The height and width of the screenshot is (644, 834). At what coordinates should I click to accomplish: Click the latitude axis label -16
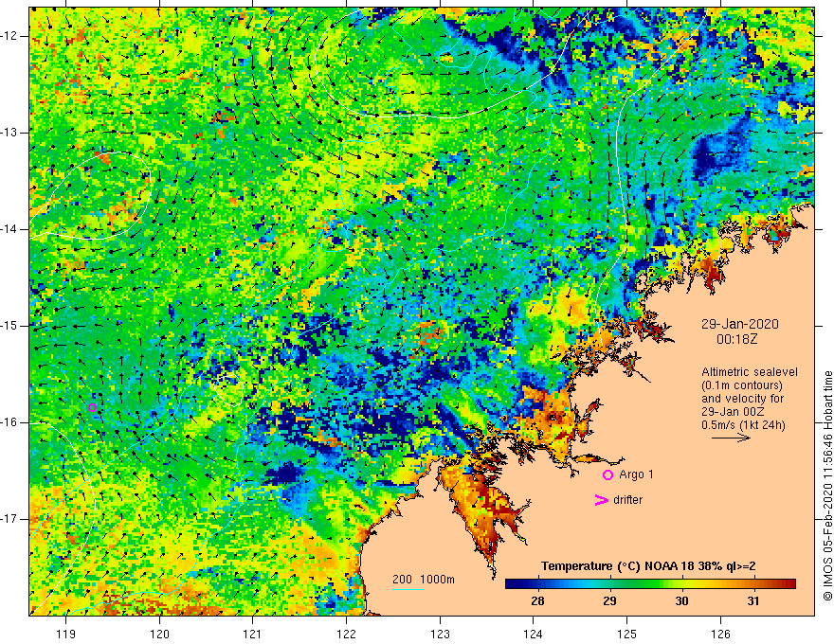point(9,422)
